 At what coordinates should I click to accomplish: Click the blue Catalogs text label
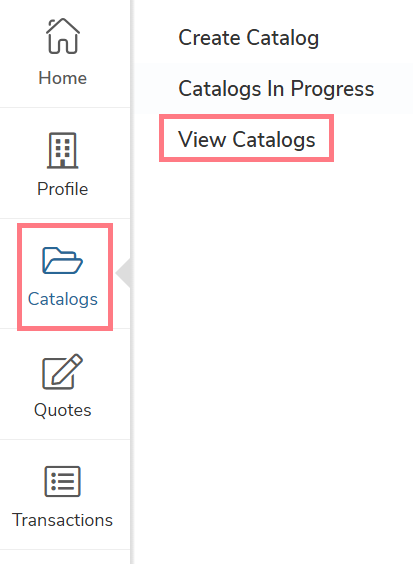pyautogui.click(x=63, y=299)
